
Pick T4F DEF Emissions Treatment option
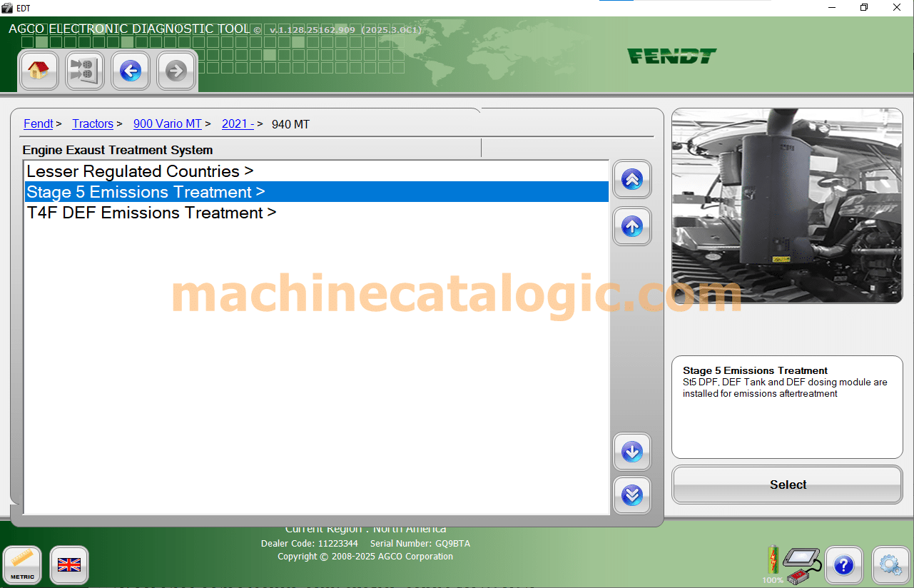click(316, 213)
